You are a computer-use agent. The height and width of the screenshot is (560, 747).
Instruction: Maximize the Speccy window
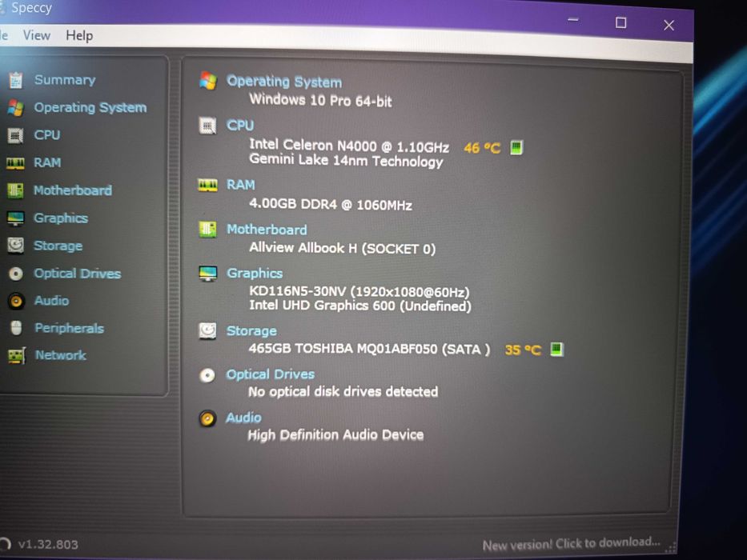(620, 23)
